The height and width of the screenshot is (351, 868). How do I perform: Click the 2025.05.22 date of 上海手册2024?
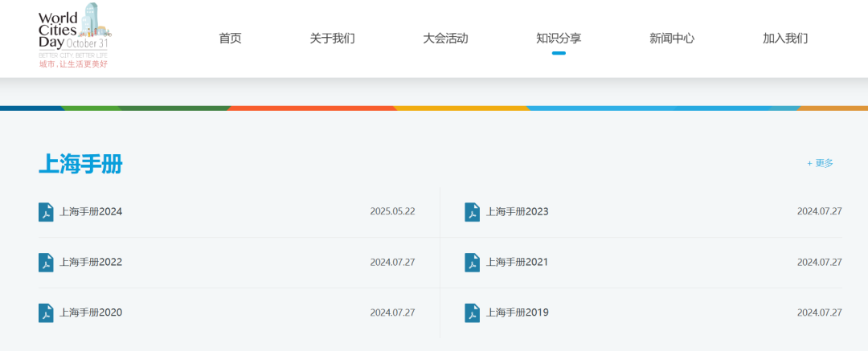[x=392, y=212]
